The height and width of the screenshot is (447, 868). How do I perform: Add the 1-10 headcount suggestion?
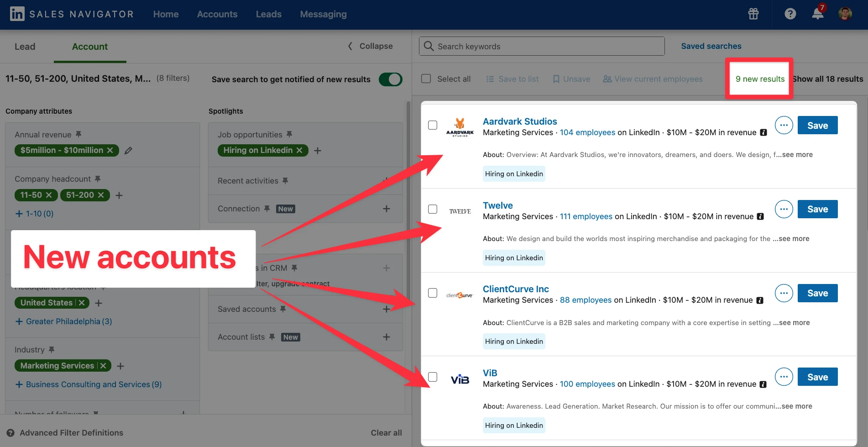pyautogui.click(x=34, y=214)
